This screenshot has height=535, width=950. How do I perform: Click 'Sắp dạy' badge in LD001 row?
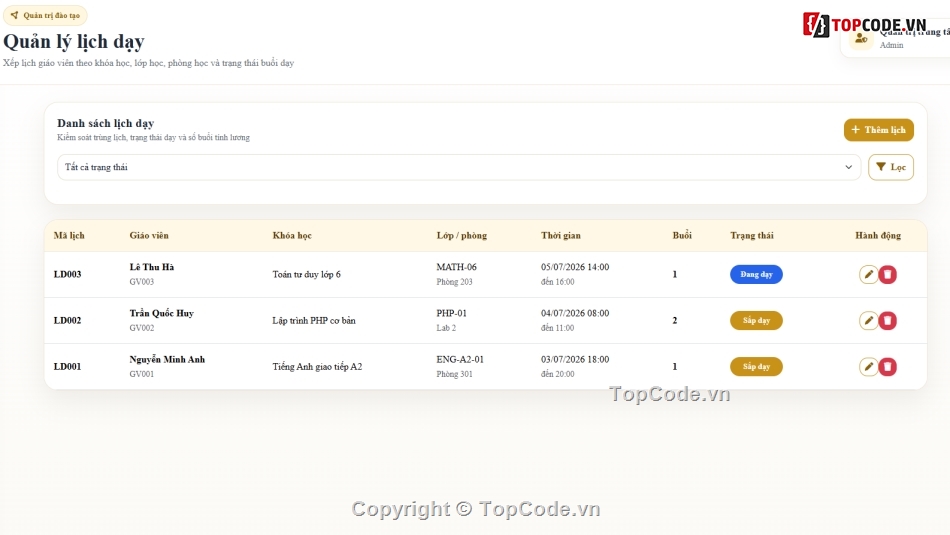pos(756,367)
